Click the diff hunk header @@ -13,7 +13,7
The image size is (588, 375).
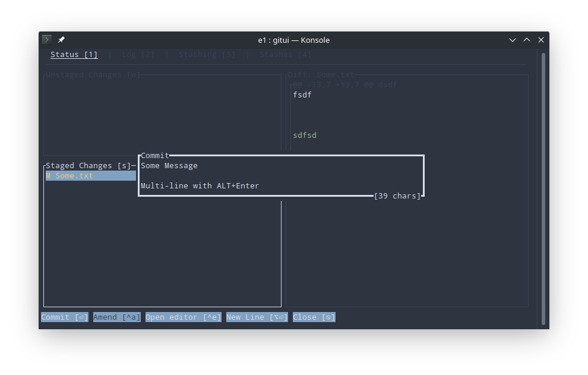coord(344,85)
